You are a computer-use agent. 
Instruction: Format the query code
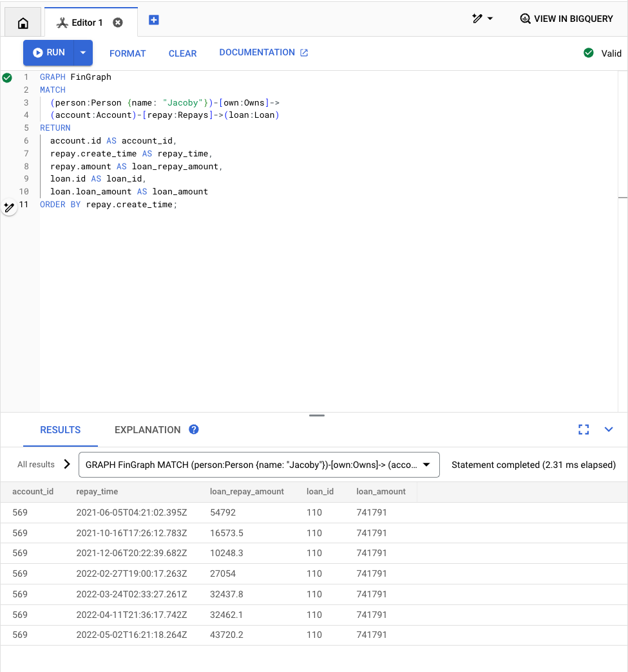[x=128, y=53]
